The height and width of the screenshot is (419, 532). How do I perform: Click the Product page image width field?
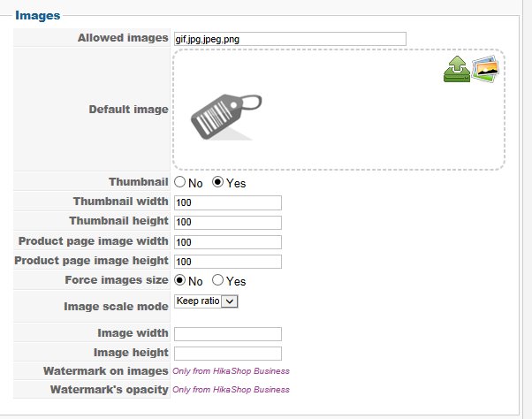click(x=228, y=242)
